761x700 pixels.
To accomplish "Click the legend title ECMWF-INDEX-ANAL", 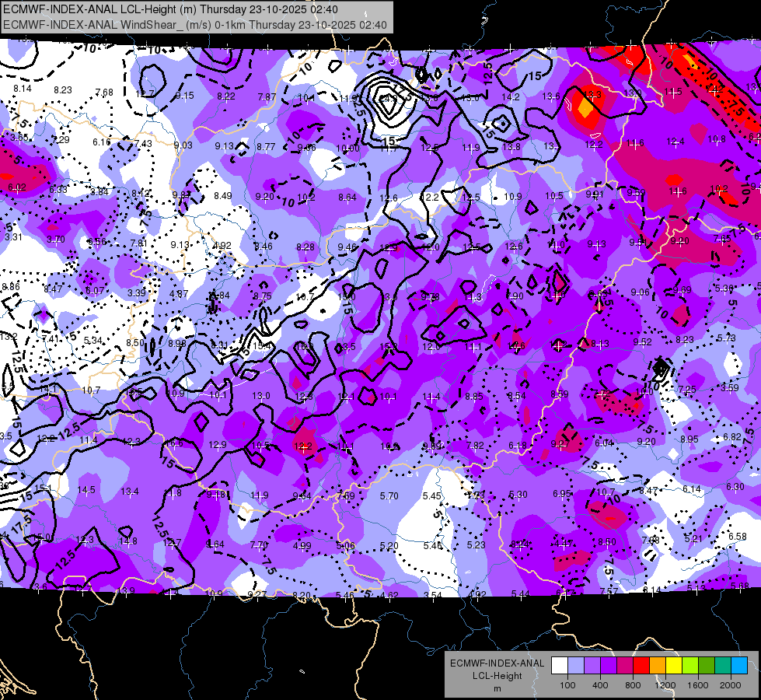I will (497, 663).
